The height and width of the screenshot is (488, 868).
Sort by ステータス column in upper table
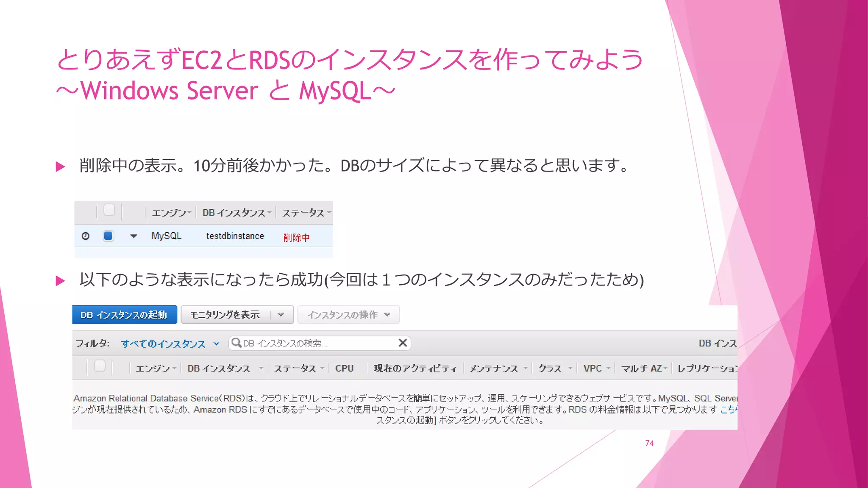pos(306,213)
